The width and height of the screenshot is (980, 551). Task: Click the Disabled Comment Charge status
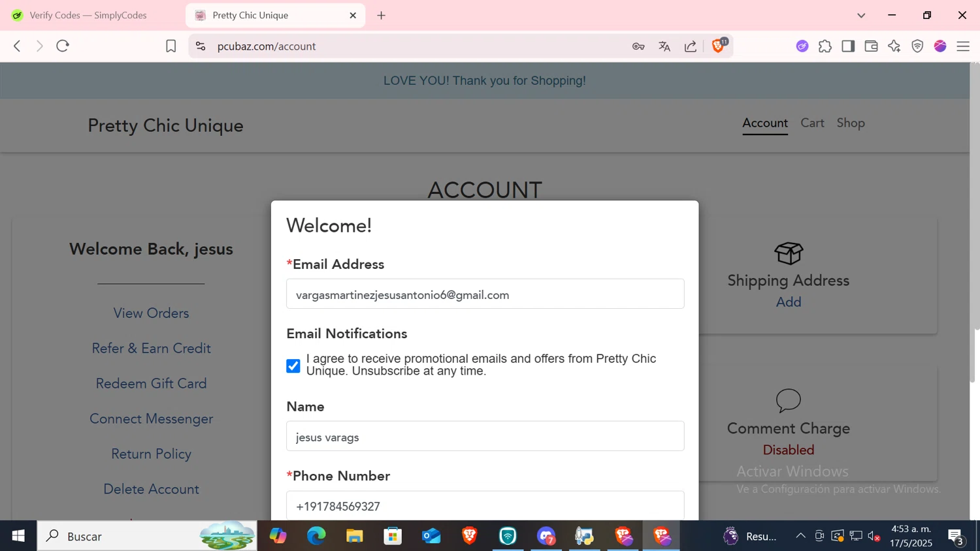[789, 450]
